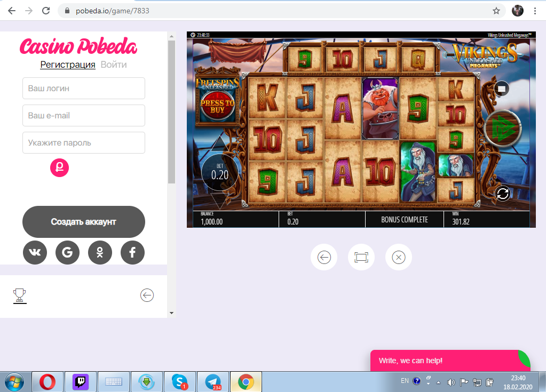Viewport: 546px width, 392px height.
Task: Open trophy tournaments icon
Action: click(20, 296)
